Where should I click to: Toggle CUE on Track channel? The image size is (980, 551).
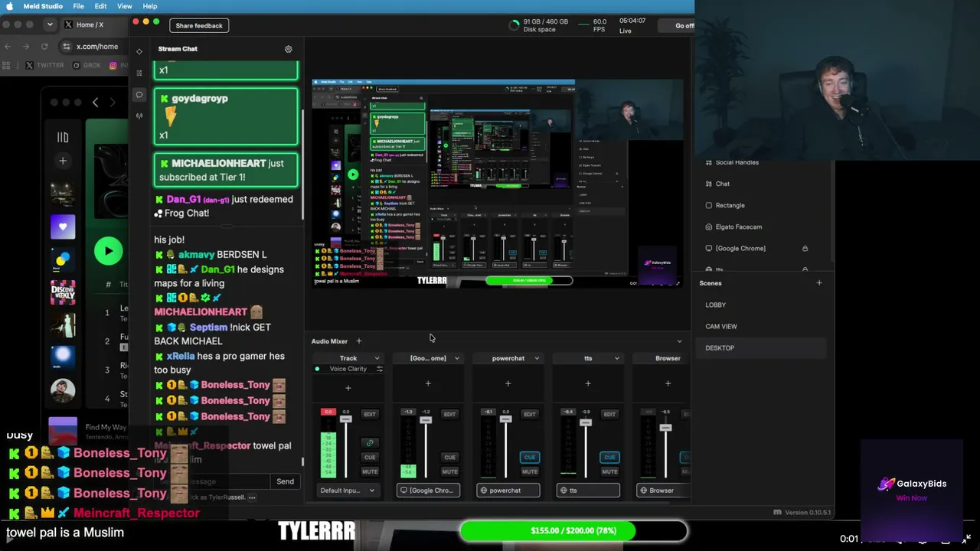[x=370, y=458]
